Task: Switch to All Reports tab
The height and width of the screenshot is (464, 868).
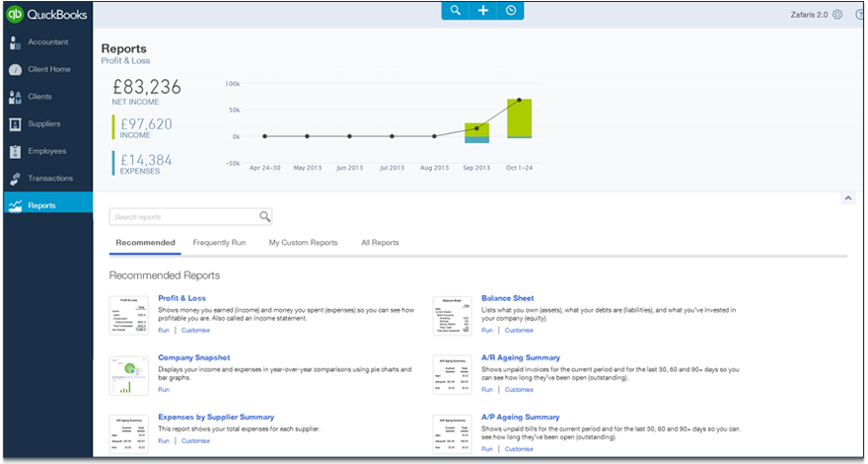Action: click(380, 242)
